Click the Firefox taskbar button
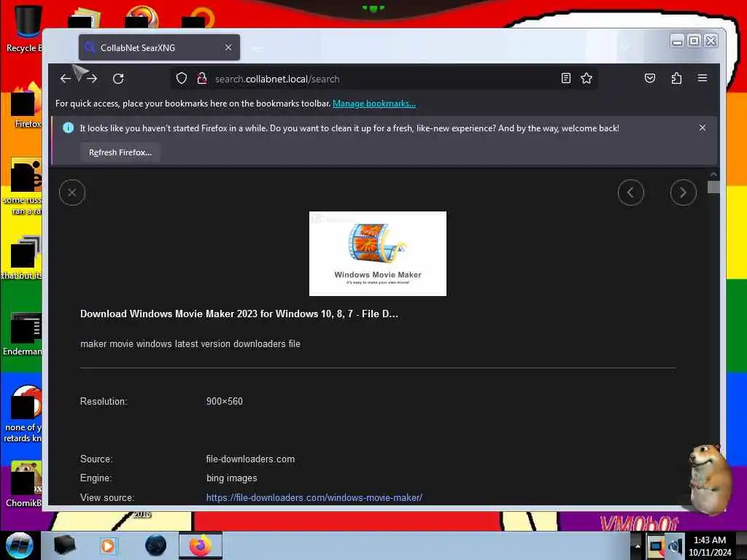 click(201, 545)
